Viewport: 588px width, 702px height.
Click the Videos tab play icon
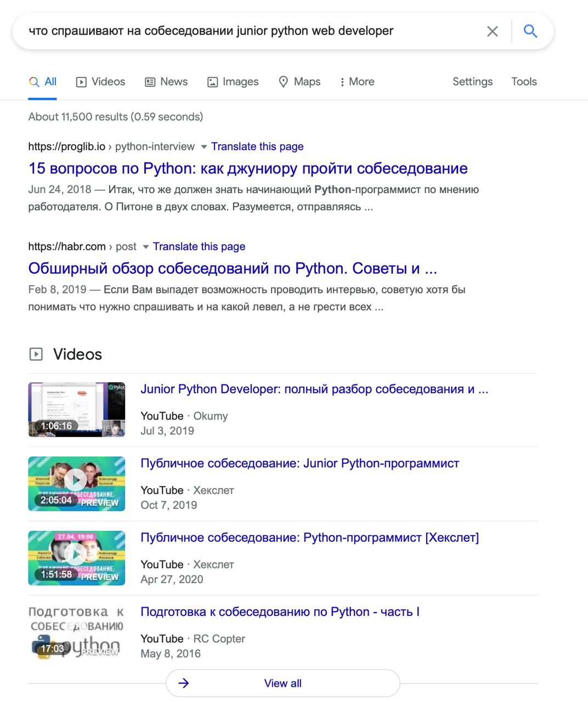click(81, 82)
